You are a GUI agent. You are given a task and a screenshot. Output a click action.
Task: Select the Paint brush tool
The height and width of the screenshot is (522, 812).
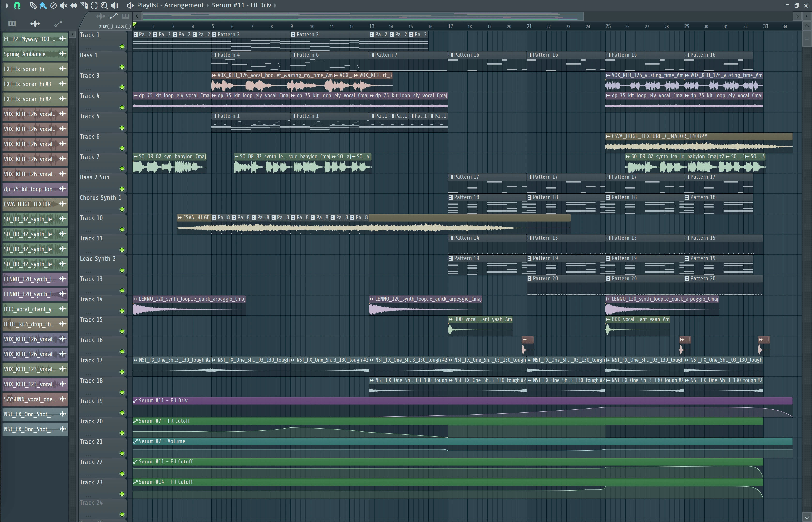point(43,5)
